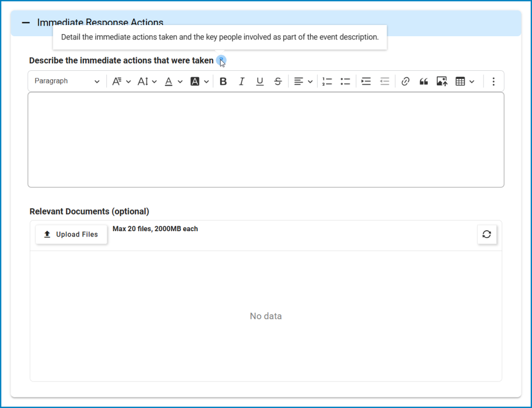Toggle underline formatting
The width and height of the screenshot is (532, 408).
click(x=260, y=81)
